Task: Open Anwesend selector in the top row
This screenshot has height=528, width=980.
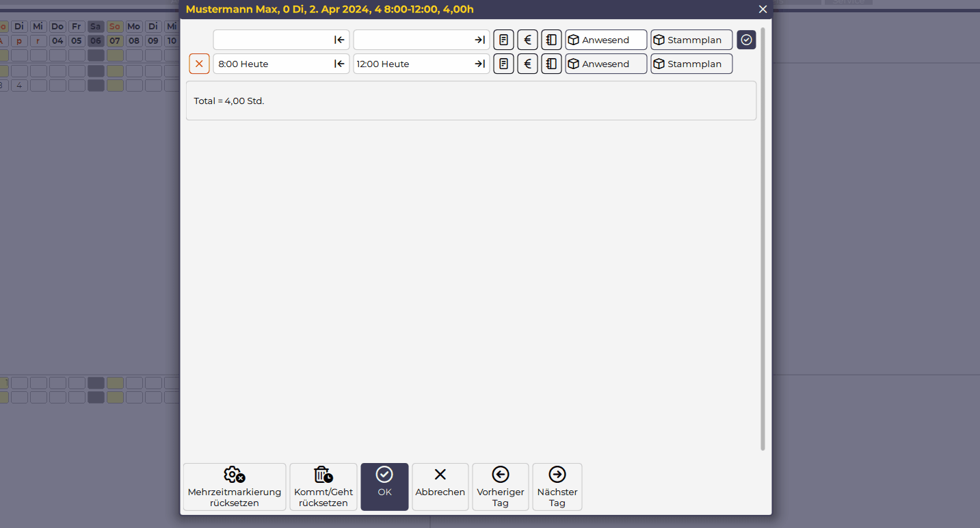Action: click(606, 40)
